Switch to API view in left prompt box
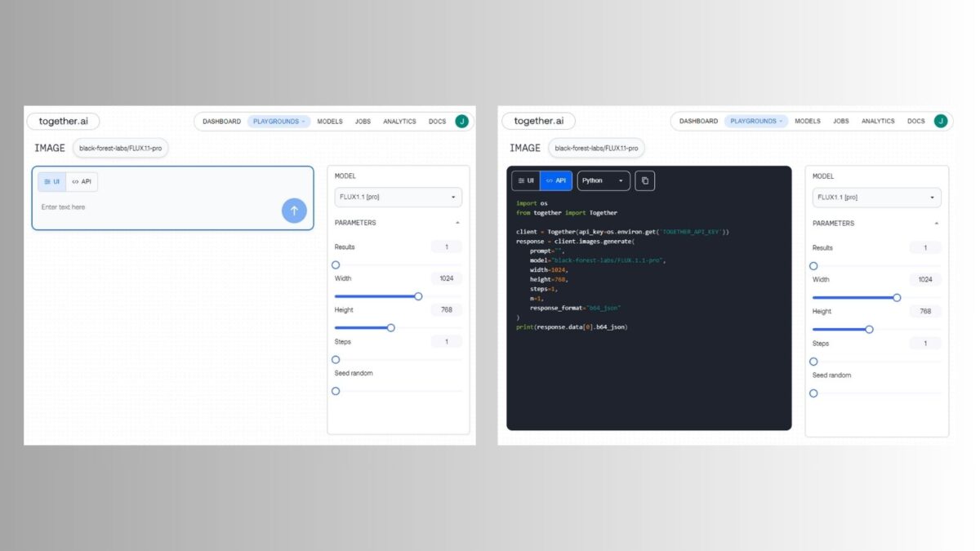Image resolution: width=980 pixels, height=551 pixels. [82, 181]
